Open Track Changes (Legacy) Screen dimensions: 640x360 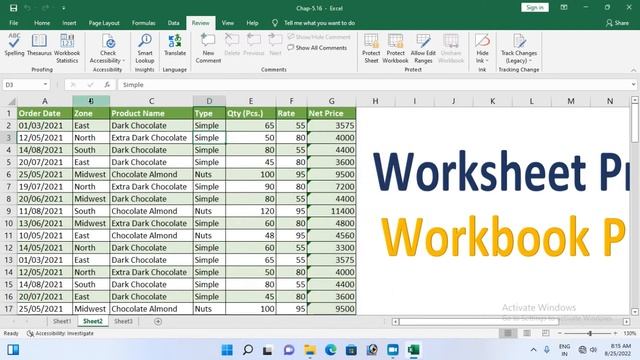519,49
